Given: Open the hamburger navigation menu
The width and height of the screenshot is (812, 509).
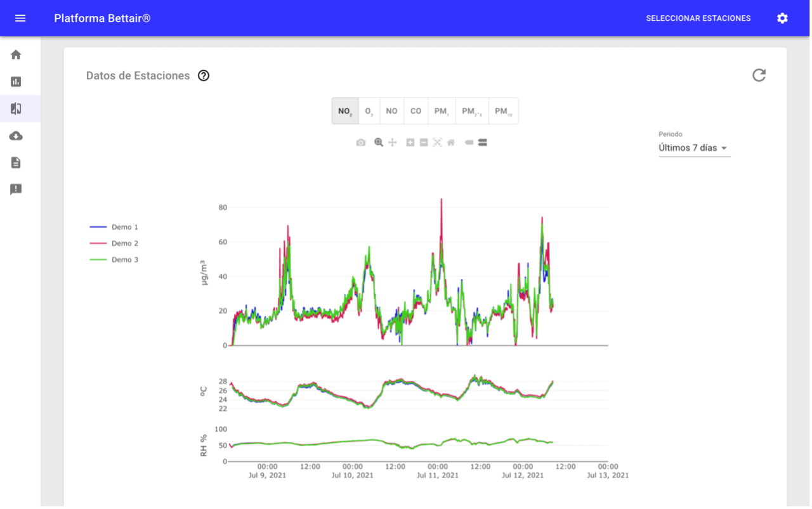Looking at the screenshot, I should tap(20, 18).
